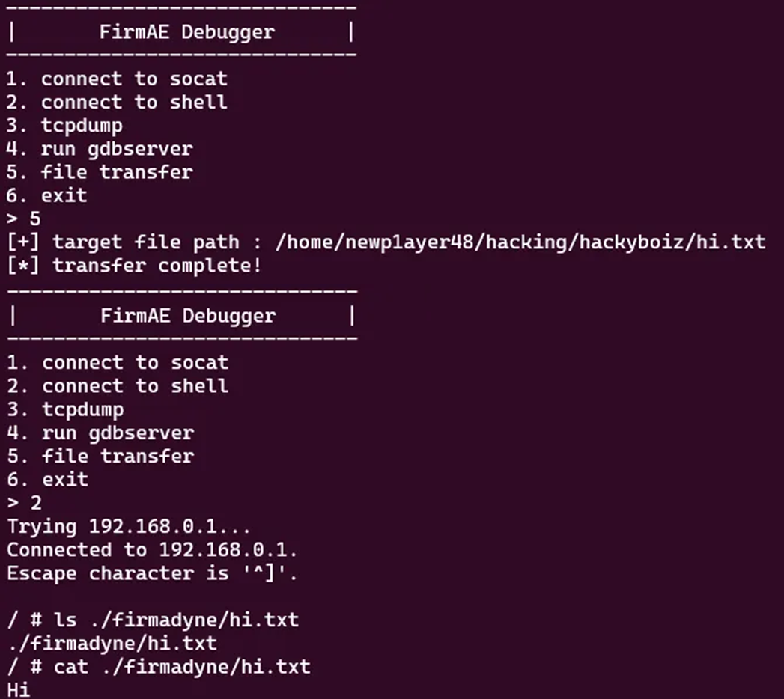
Task: Click the 'cat ./firmadyne/hi.txt' command line
Action: coord(159,667)
